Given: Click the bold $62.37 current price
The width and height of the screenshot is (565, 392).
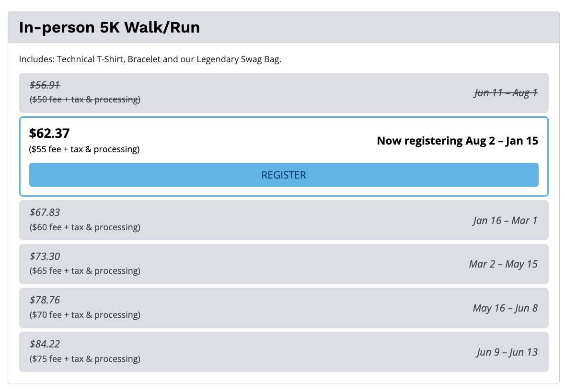Looking at the screenshot, I should [49, 134].
